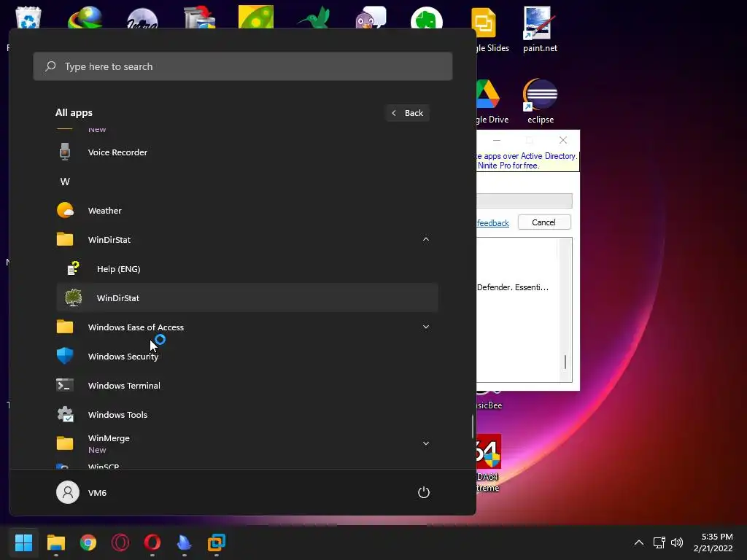The height and width of the screenshot is (560, 747).
Task: Open the blue flame app on taskbar
Action: coord(184,542)
